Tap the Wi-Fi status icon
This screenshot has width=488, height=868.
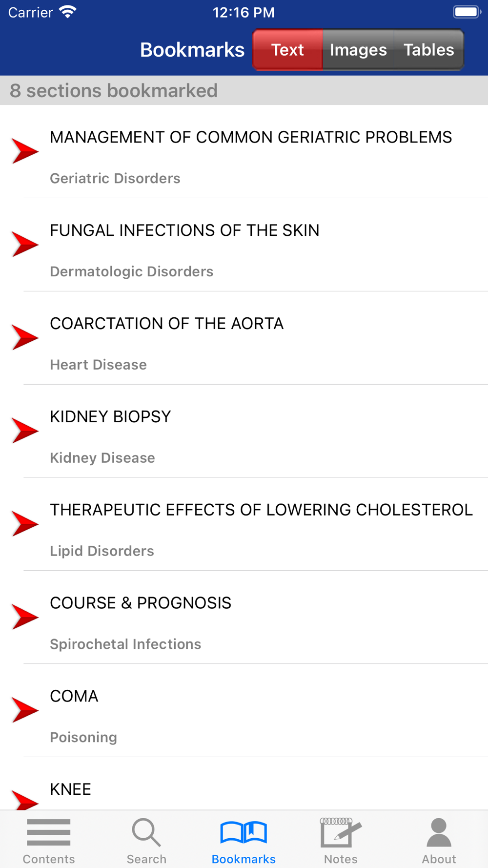click(x=68, y=12)
